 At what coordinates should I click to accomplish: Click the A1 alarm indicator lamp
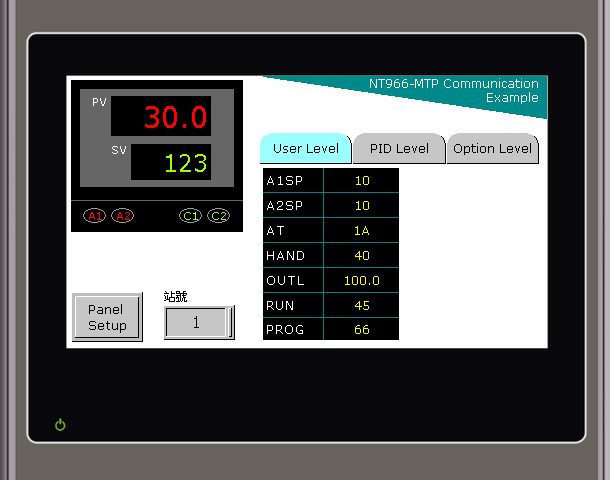point(95,215)
